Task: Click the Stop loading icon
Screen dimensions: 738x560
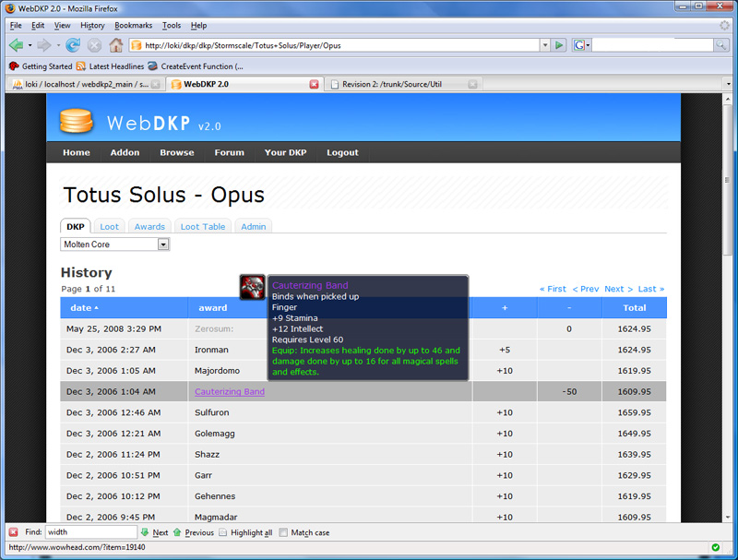Action: [95, 44]
